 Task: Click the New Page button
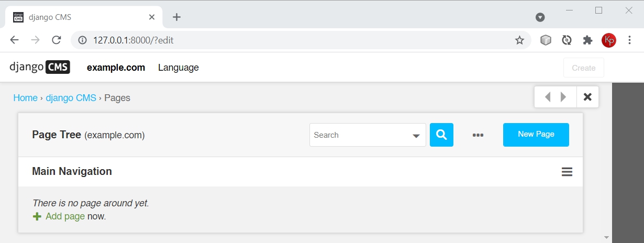point(536,135)
